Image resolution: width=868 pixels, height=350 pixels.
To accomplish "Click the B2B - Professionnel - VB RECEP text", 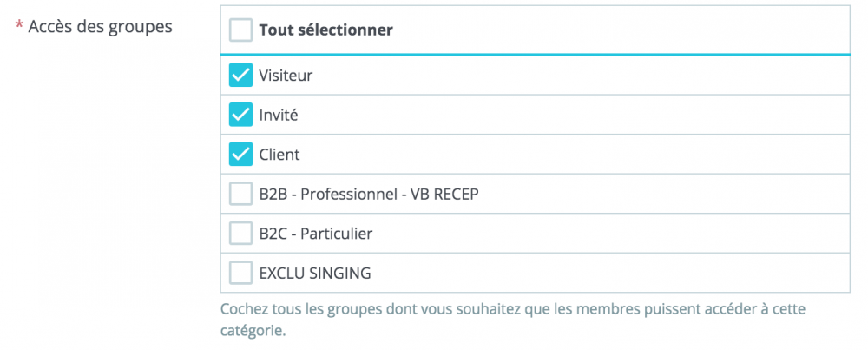I will click(369, 194).
